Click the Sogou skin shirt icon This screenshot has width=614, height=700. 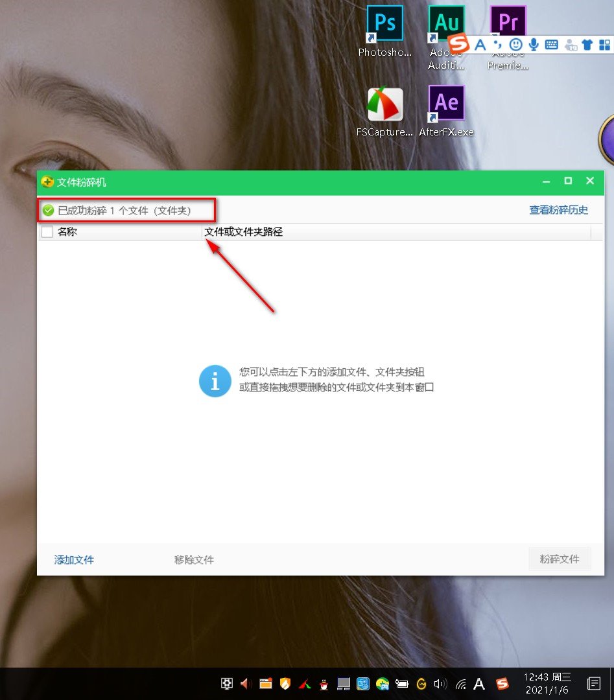pos(588,44)
